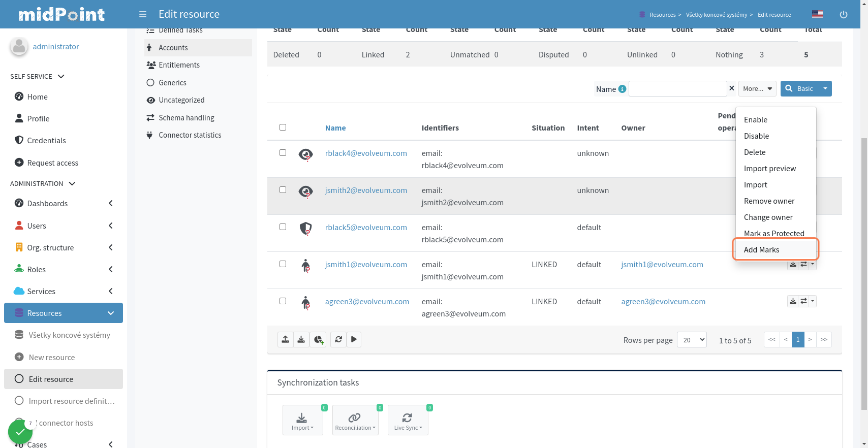Click the refresh icon below the table
This screenshot has height=448, width=868.
click(338, 339)
